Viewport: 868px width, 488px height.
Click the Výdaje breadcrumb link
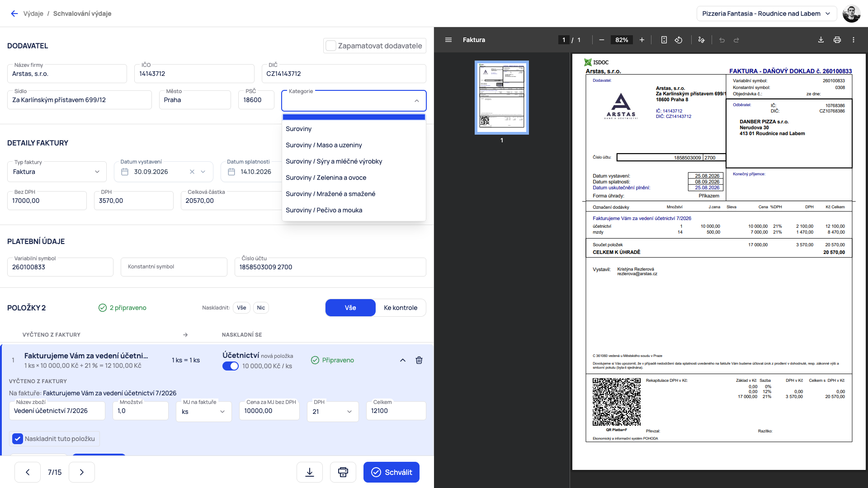tap(33, 14)
